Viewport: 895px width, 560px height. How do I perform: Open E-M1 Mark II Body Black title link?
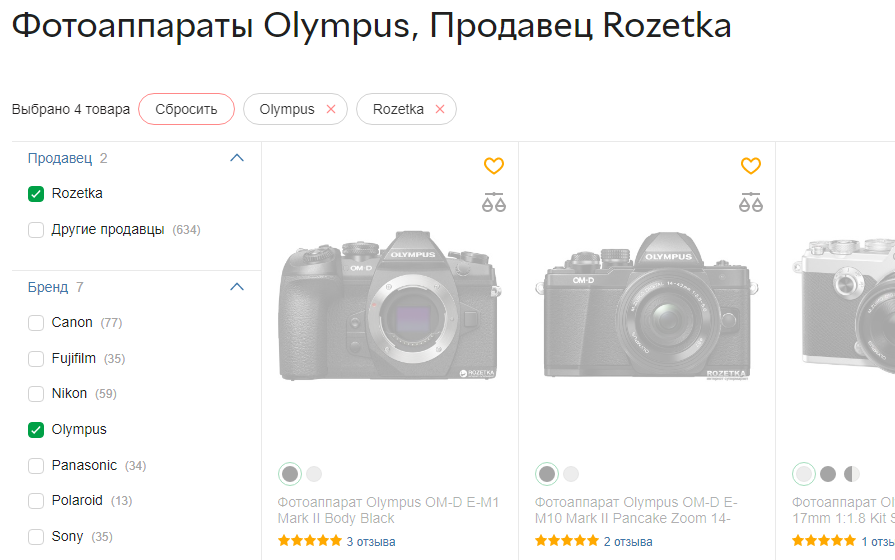388,510
